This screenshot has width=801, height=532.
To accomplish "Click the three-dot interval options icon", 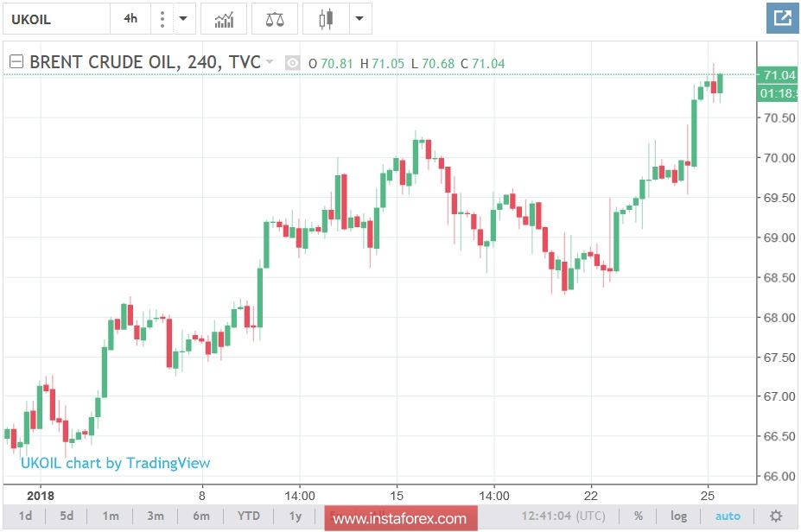I will [x=163, y=18].
